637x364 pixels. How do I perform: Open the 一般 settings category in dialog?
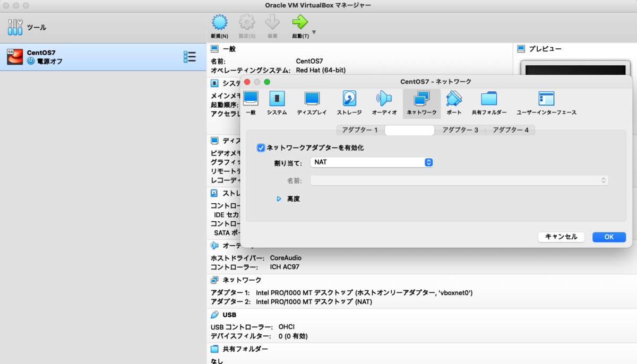(251, 102)
